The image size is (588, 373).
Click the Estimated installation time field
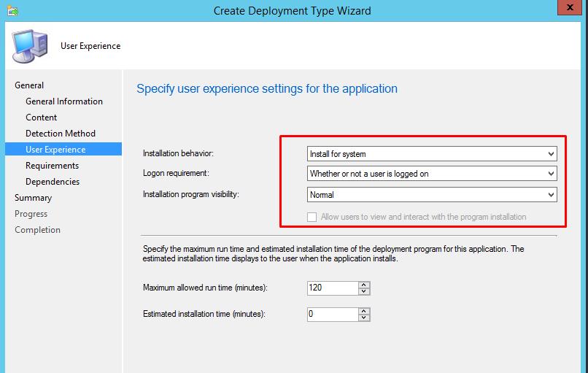tap(332, 315)
